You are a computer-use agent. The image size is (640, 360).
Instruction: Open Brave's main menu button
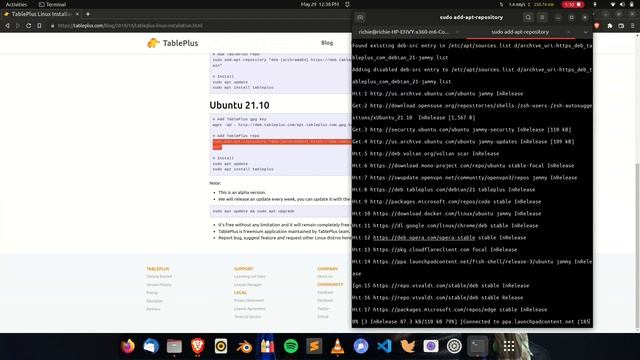(633, 26)
